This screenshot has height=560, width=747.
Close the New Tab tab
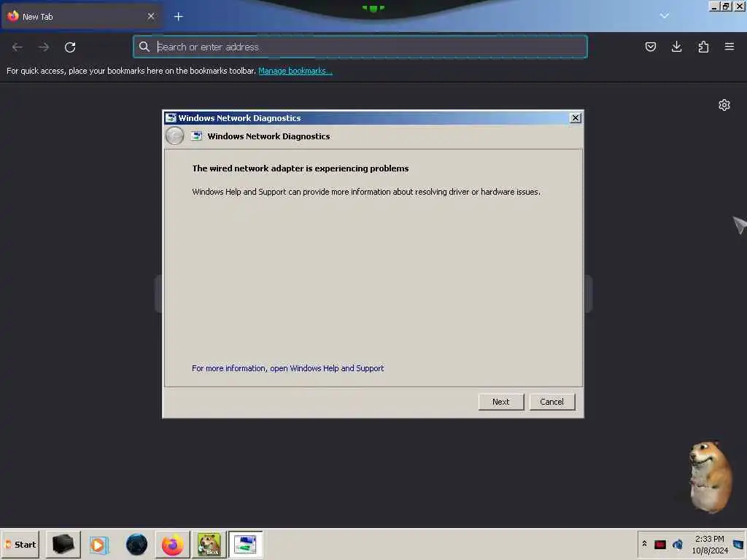[x=151, y=16]
